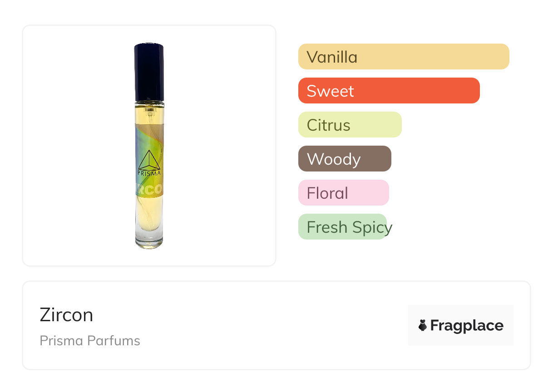Select the Vanilla accord bar
553x392 pixels.
pos(403,57)
